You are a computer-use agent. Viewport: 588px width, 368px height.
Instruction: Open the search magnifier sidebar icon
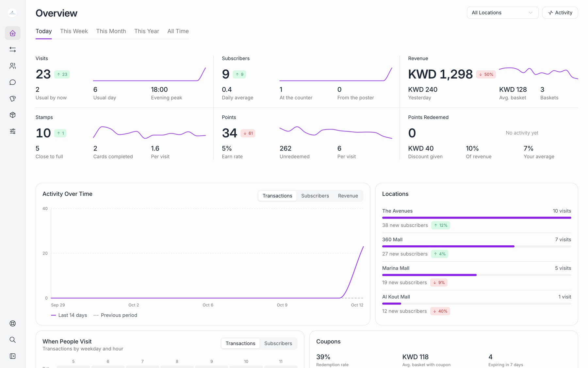coord(12,340)
